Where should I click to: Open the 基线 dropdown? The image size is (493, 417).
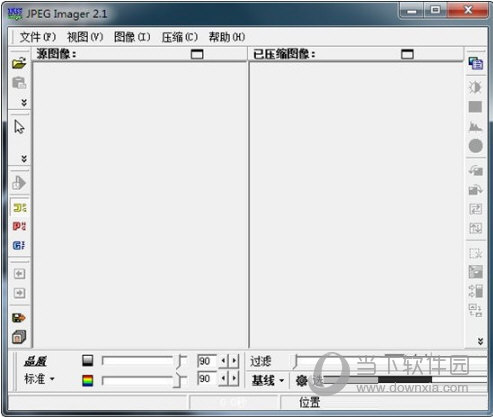click(x=268, y=380)
